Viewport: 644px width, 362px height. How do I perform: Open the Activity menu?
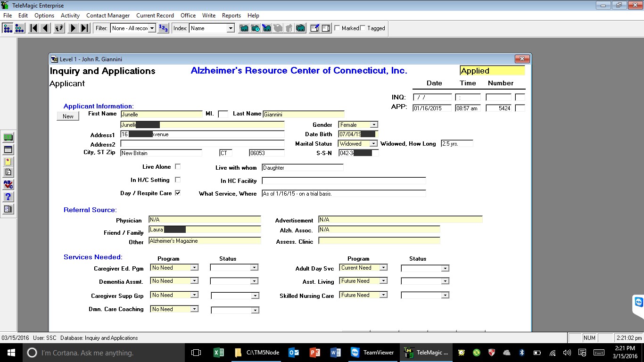click(x=70, y=16)
